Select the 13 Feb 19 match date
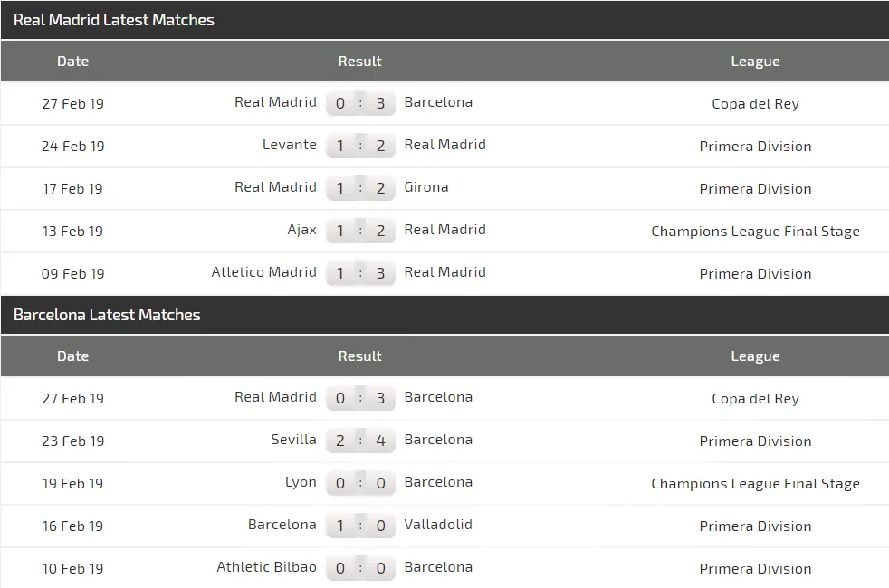 [73, 231]
